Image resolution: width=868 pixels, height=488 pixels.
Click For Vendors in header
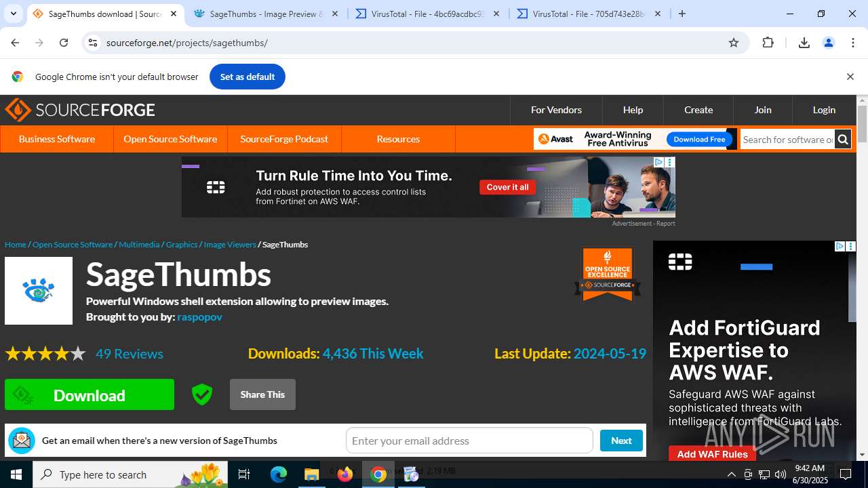click(556, 110)
